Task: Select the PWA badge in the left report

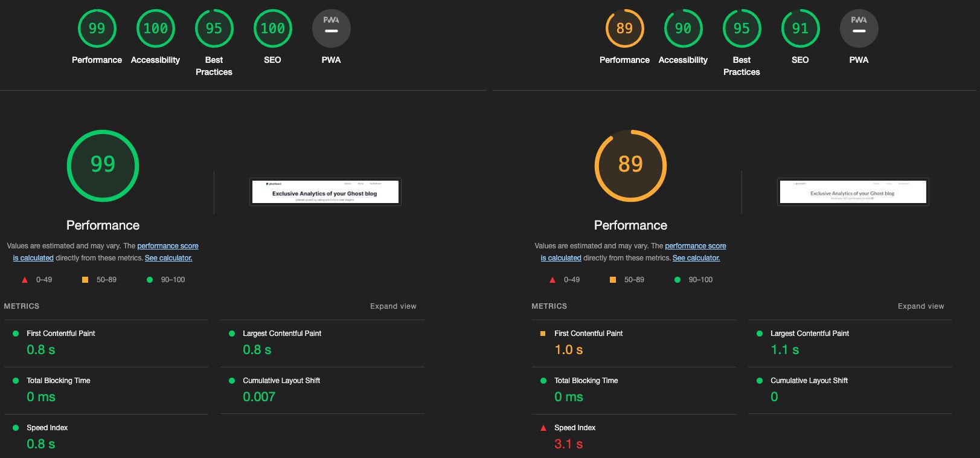Action: (x=331, y=28)
